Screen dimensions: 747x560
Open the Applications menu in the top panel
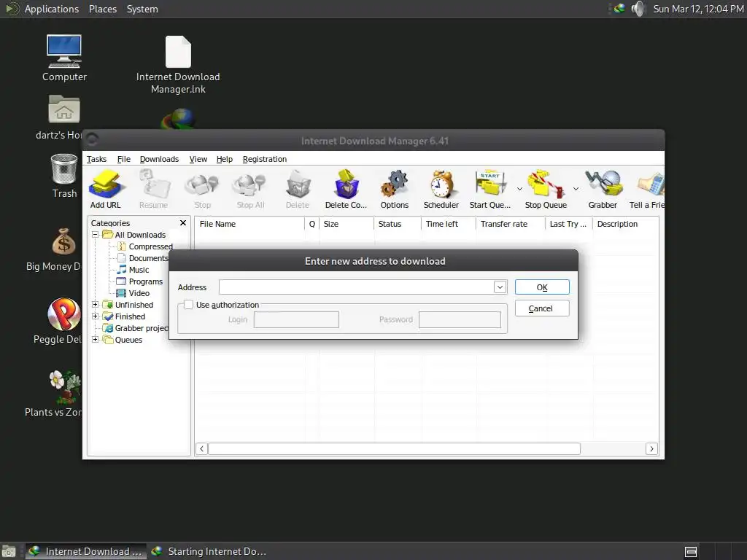pos(52,9)
